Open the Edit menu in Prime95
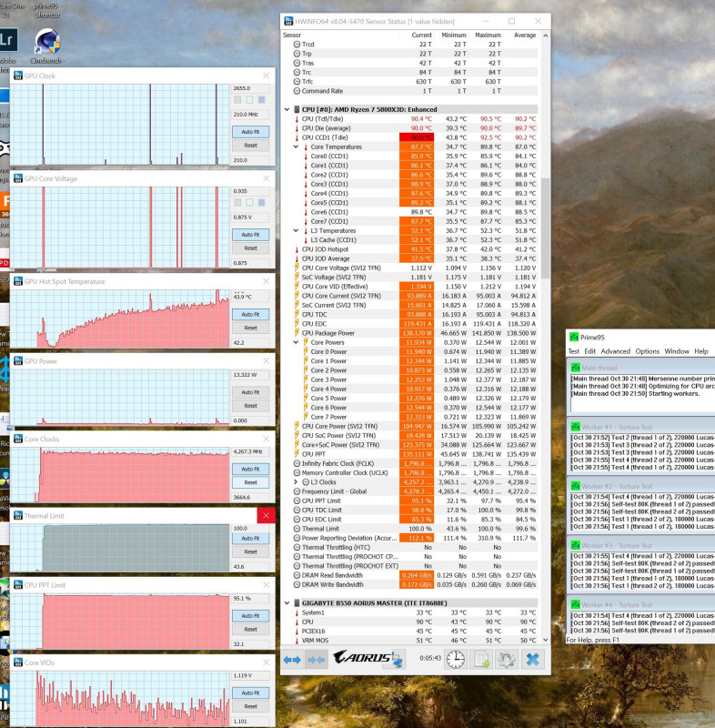The height and width of the screenshot is (728, 715). tap(589, 351)
